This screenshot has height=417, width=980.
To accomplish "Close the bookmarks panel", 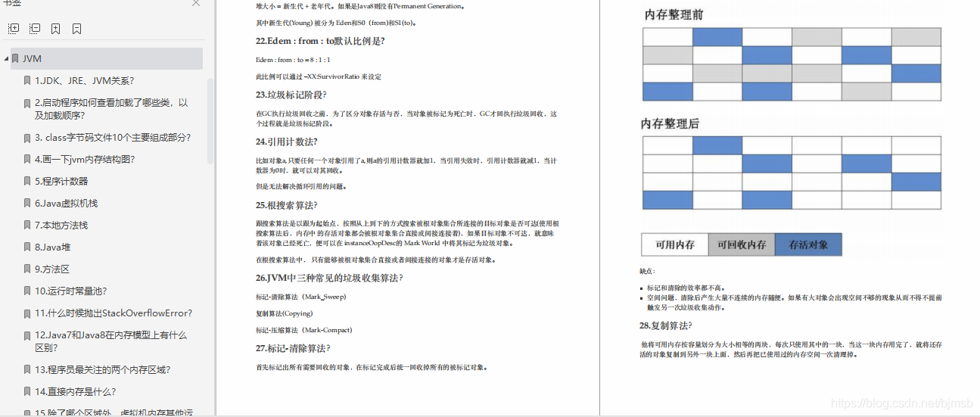I will pos(196,3).
